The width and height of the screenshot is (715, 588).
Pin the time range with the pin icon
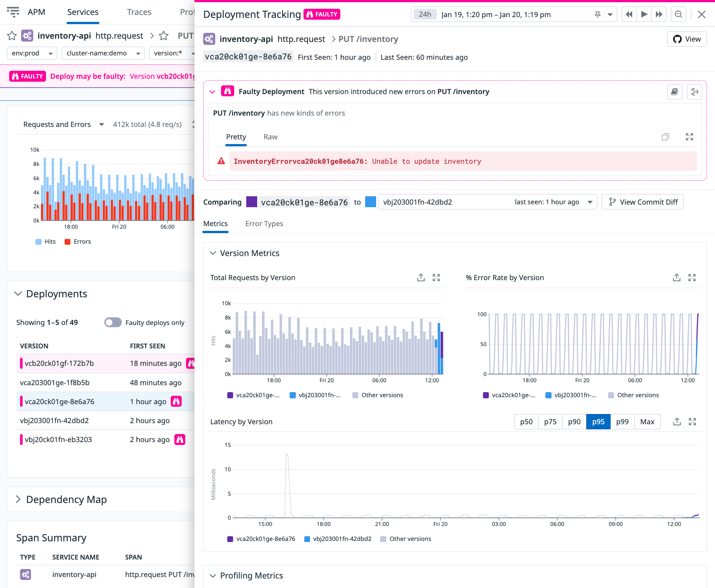tap(598, 15)
